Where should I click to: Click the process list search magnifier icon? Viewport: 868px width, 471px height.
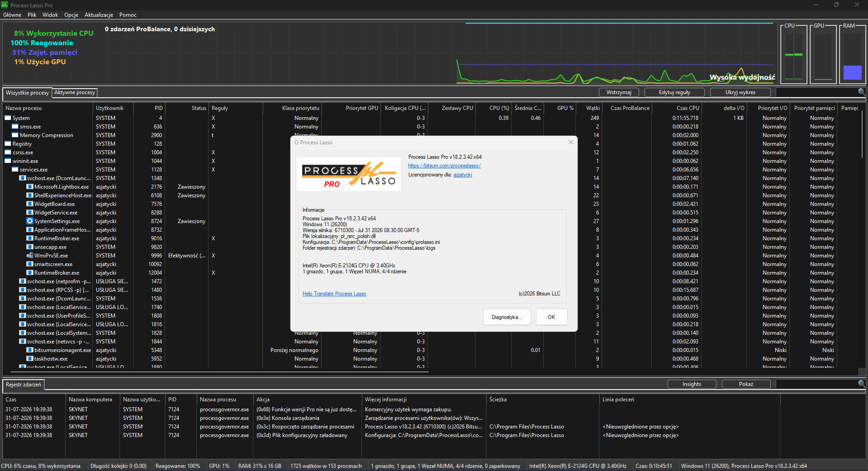862,92
